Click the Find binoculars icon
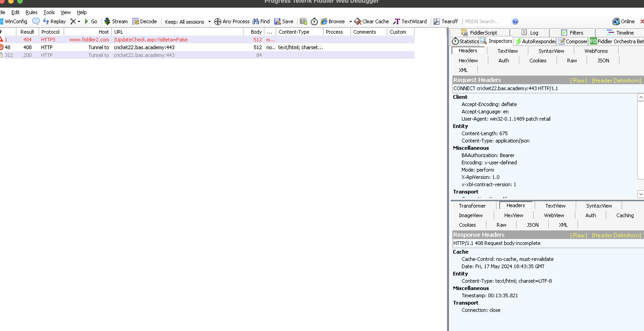Screen dimensions: 644x331 point(256,21)
